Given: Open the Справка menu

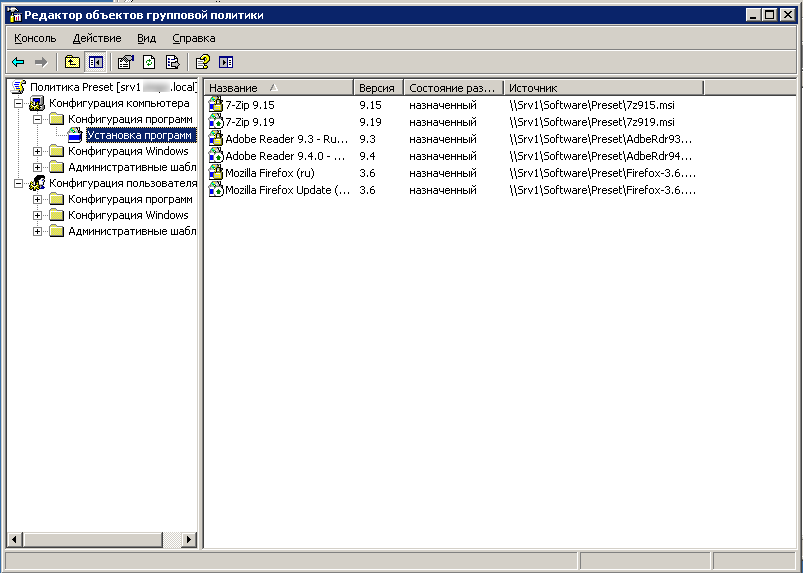Looking at the screenshot, I should (x=193, y=38).
